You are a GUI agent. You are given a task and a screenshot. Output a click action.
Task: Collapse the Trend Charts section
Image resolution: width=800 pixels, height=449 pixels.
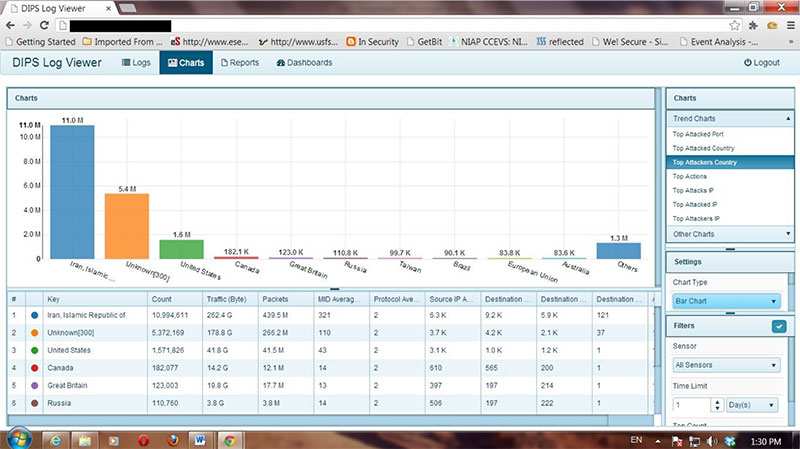click(730, 118)
